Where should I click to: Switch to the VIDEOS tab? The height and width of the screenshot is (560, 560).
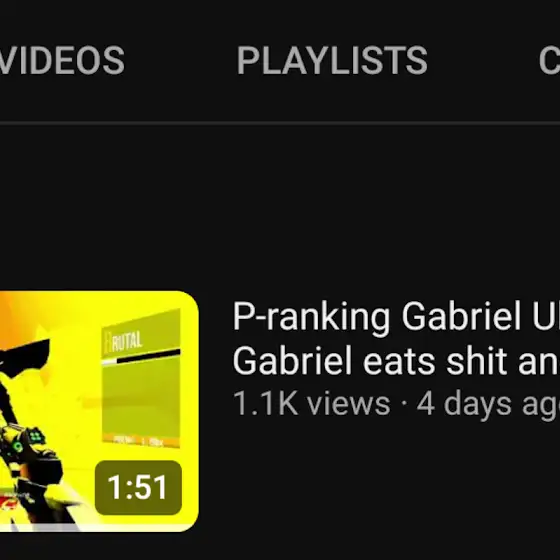pyautogui.click(x=61, y=60)
